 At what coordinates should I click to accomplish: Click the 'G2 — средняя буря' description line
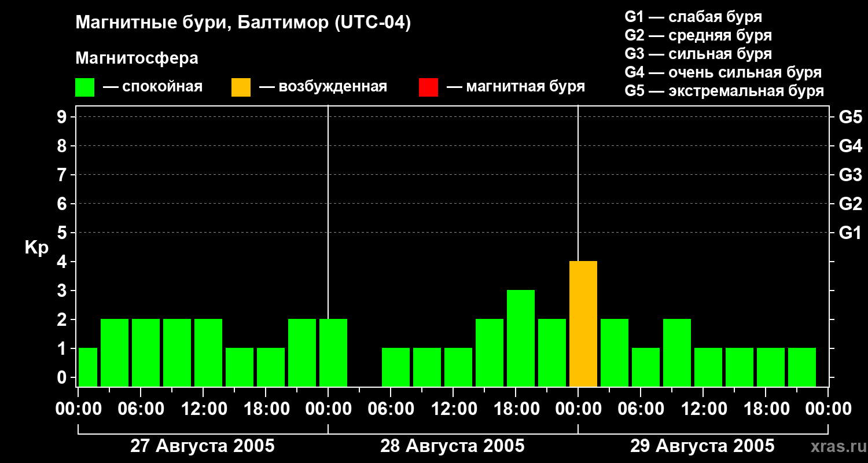pos(698,35)
